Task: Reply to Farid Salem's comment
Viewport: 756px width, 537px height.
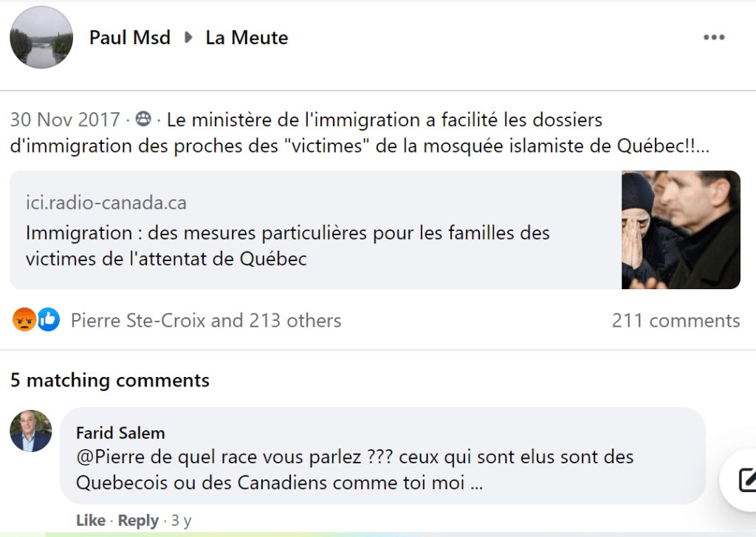Action: pos(138,521)
